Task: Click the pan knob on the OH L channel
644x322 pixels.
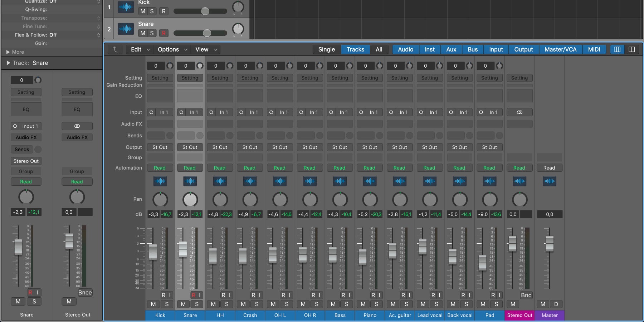Action: (280, 200)
